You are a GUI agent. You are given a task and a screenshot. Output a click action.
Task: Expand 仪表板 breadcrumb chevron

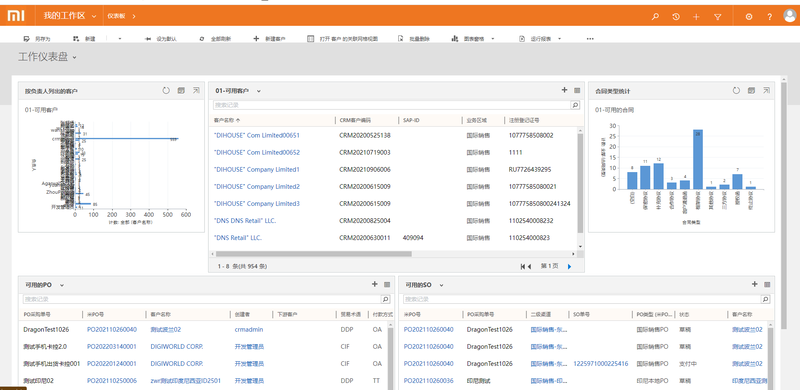134,16
